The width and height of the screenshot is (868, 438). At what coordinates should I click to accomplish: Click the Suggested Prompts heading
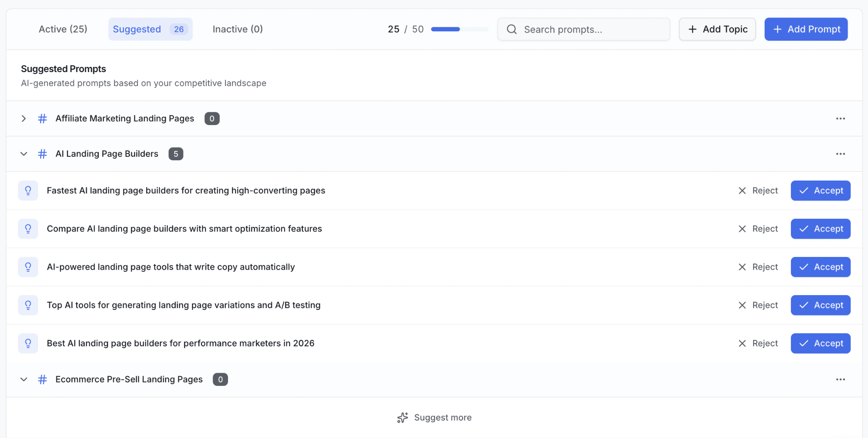tap(64, 69)
